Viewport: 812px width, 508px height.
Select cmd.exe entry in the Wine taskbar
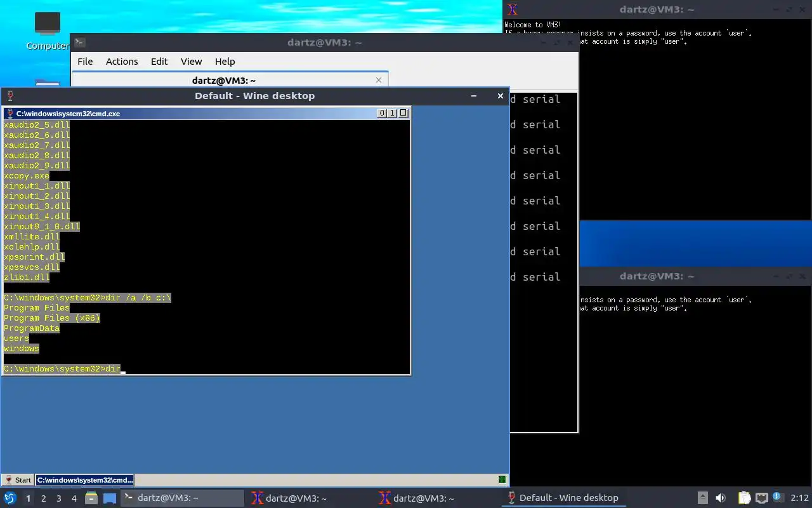coord(85,480)
